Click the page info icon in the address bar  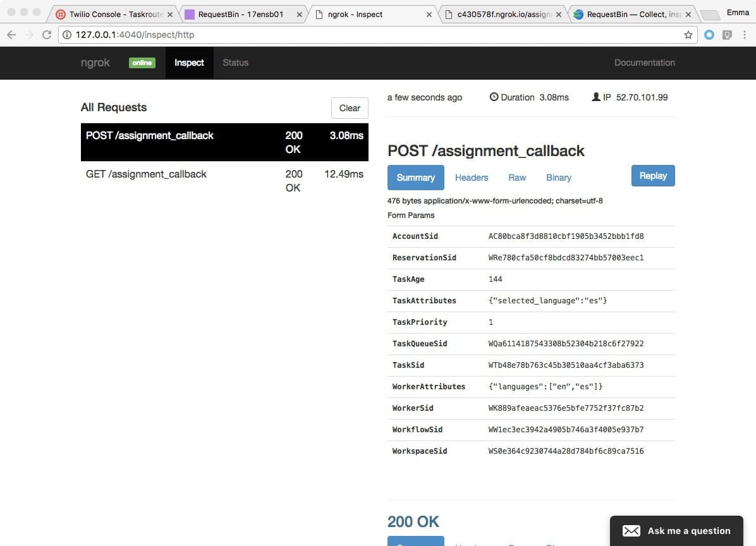tap(67, 35)
